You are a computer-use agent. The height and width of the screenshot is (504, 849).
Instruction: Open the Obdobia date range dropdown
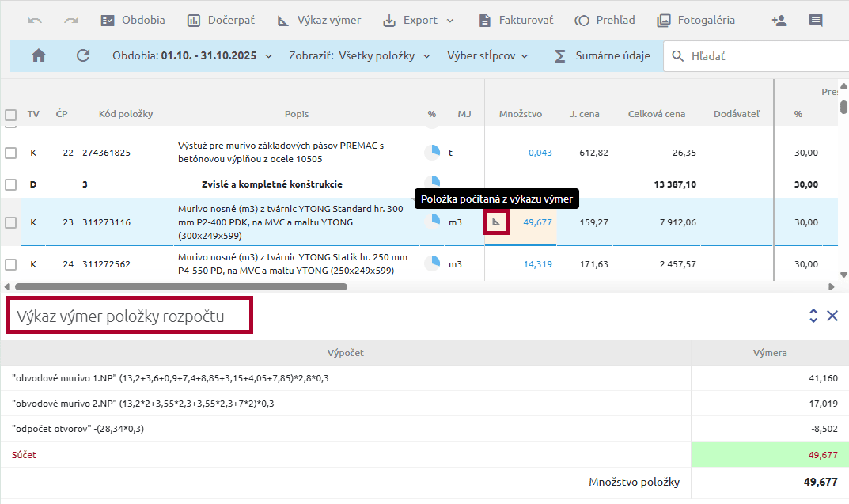tap(192, 56)
